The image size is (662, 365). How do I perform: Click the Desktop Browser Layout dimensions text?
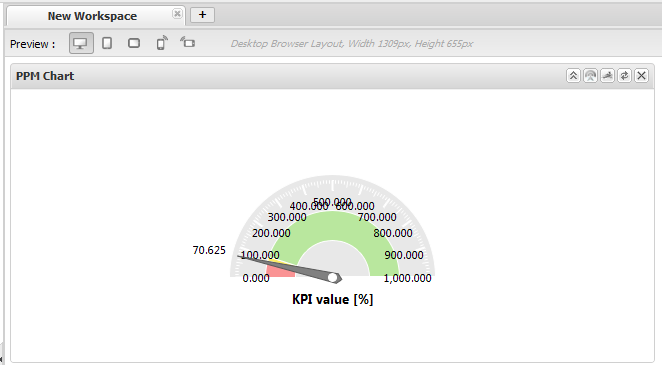[x=352, y=43]
